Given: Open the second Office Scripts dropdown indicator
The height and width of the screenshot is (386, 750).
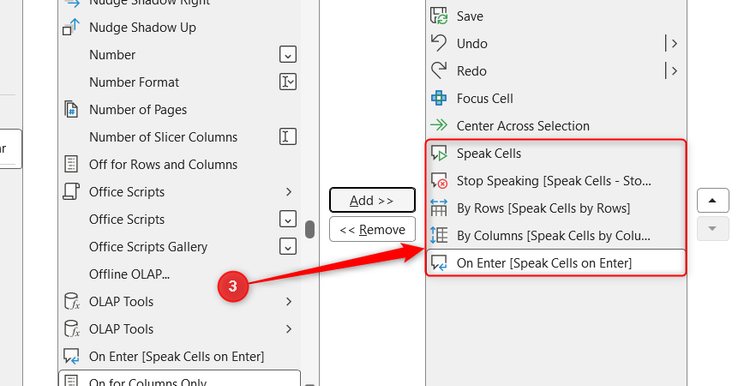Looking at the screenshot, I should point(287,219).
